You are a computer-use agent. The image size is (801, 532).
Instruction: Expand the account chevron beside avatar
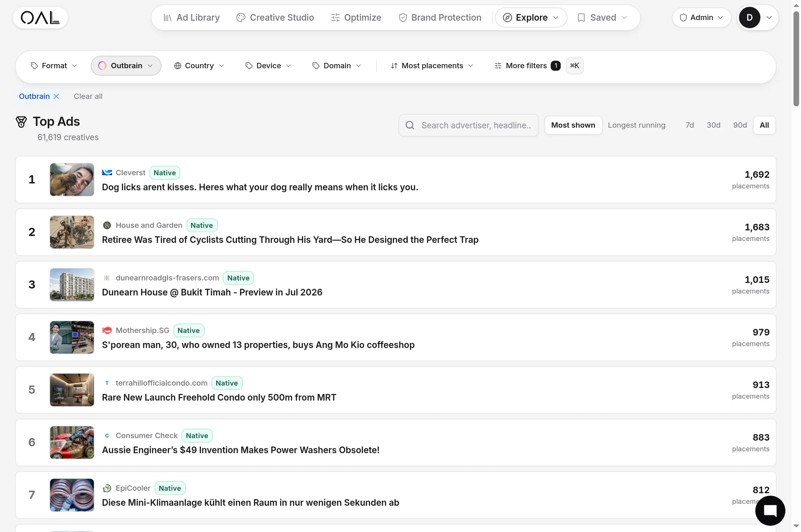[769, 18]
